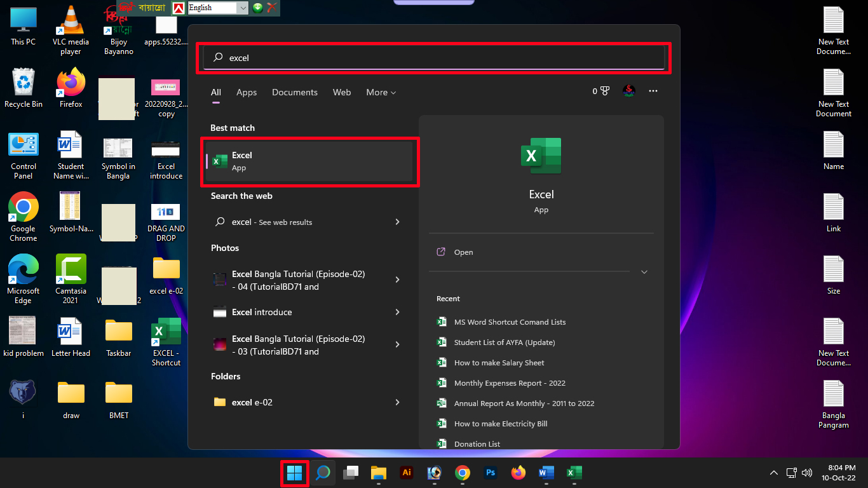
Task: Open Firefox from the taskbar
Action: 519,473
